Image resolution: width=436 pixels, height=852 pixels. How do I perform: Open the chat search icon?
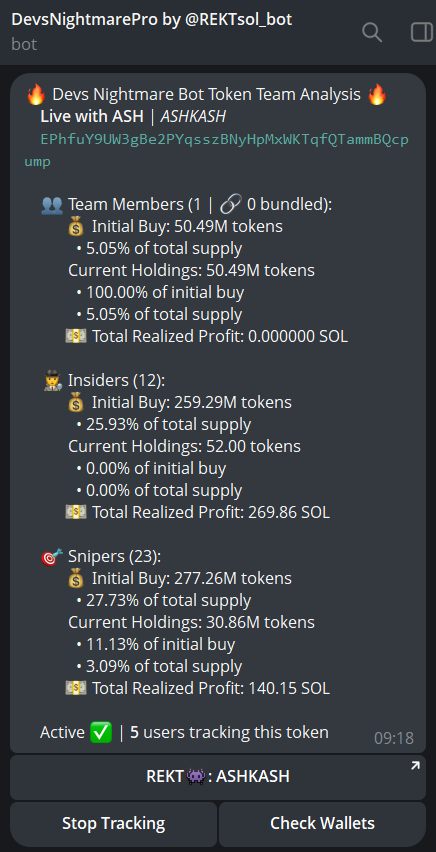(372, 33)
